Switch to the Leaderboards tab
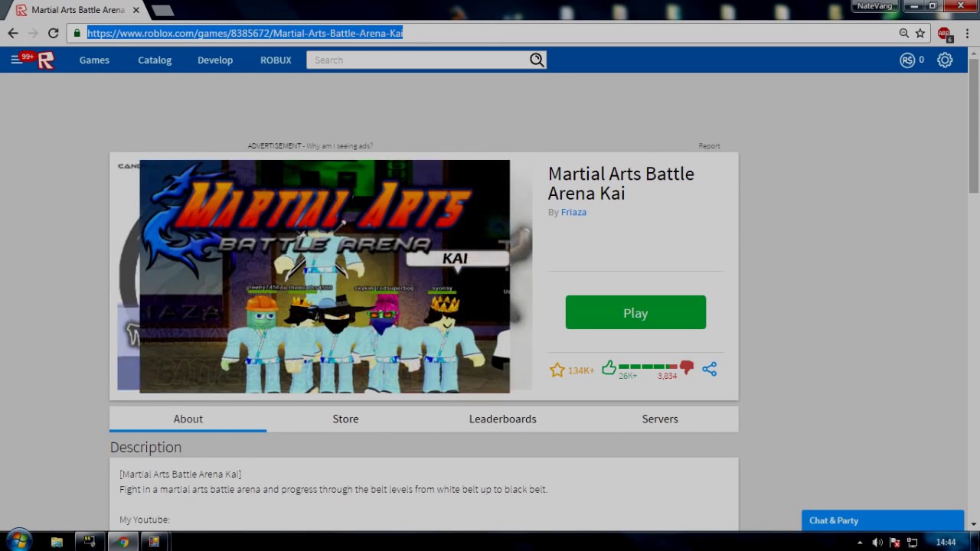This screenshot has width=980, height=551. (x=503, y=419)
